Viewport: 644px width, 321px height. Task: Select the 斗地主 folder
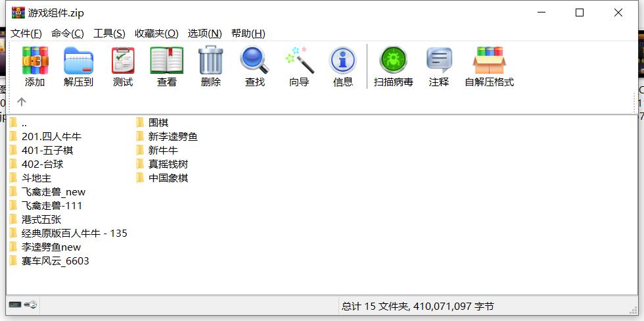pos(36,178)
